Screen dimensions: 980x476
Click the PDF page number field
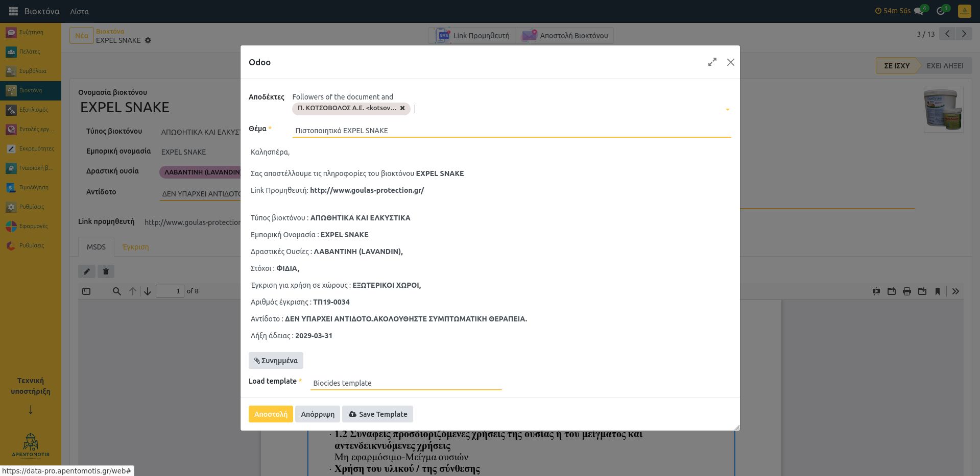coord(170,291)
